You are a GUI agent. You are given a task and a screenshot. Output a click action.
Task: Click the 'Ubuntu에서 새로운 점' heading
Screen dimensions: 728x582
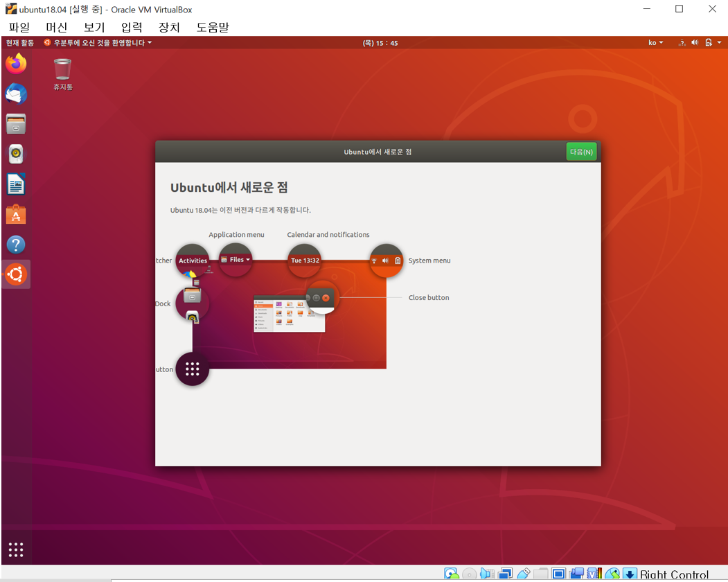point(229,188)
